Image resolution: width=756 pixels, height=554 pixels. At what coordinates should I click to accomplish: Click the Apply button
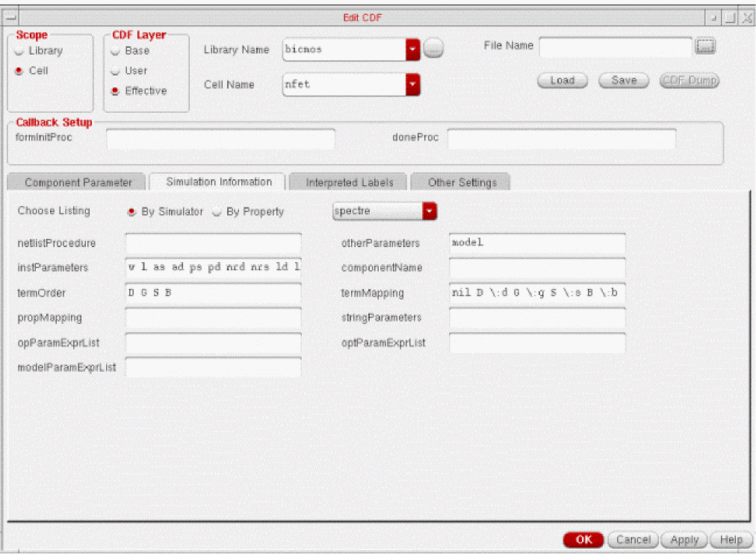pyautogui.click(x=684, y=540)
